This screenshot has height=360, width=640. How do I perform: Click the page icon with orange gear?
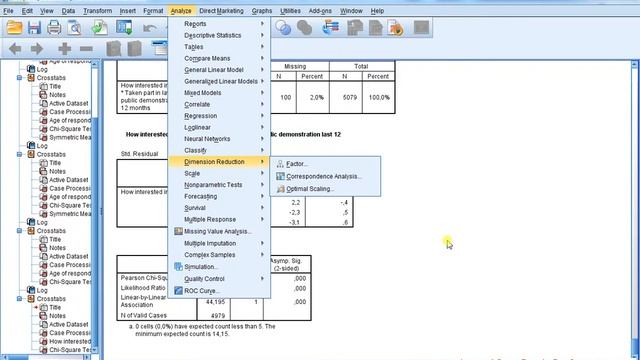click(x=395, y=28)
